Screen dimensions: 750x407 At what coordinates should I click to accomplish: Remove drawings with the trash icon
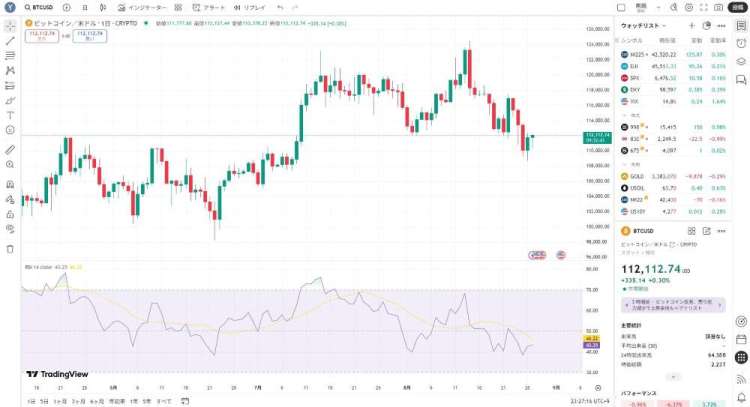(10, 249)
